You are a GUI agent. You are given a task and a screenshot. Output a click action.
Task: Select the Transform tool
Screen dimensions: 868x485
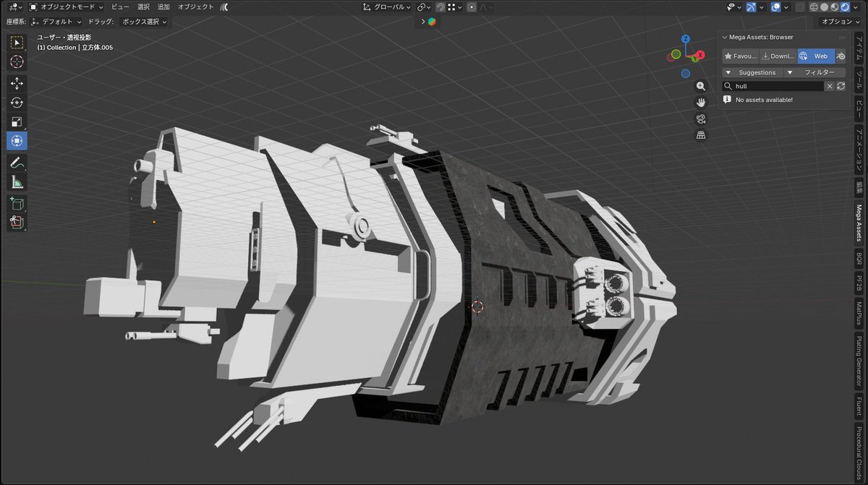[x=17, y=140]
